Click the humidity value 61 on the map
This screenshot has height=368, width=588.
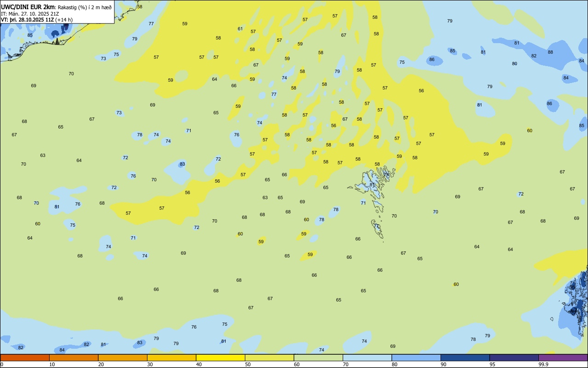pos(240,29)
